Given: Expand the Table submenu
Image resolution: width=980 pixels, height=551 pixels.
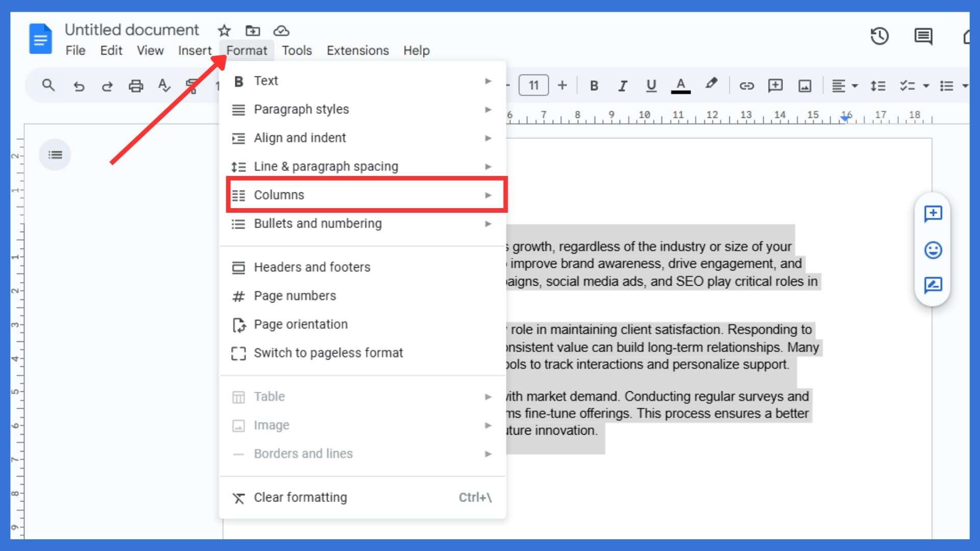Looking at the screenshot, I should pos(362,397).
